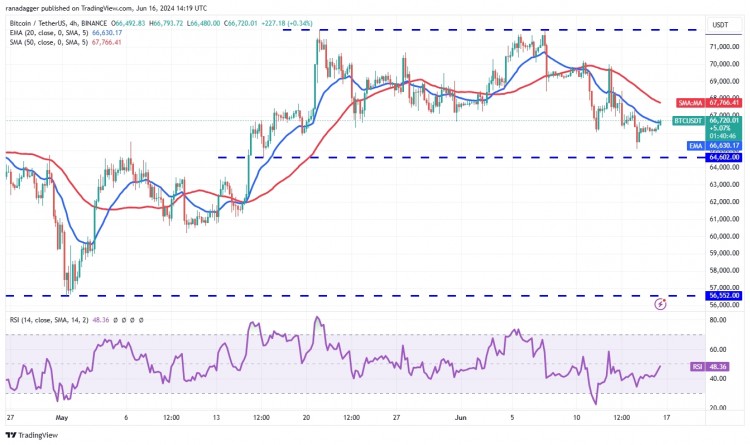Click the BTCUSDT price label tag
Image resolution: width=750 pixels, height=445 pixels.
(687, 121)
